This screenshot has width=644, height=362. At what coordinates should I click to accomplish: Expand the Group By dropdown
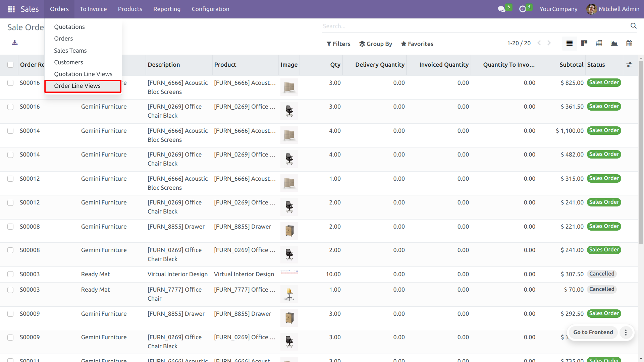pos(376,44)
